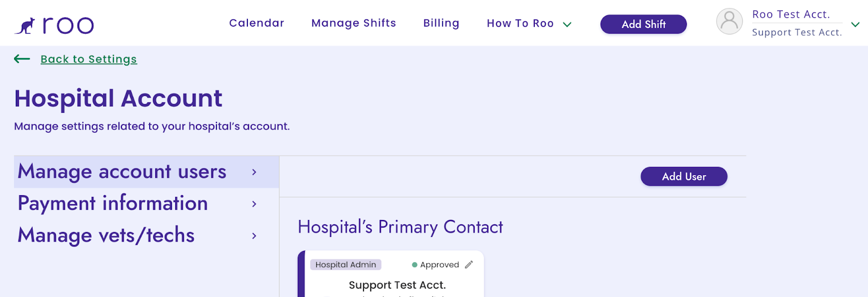Screen dimensions: 868x297
Task: Expand Manage account users arrow
Action: [x=254, y=172]
